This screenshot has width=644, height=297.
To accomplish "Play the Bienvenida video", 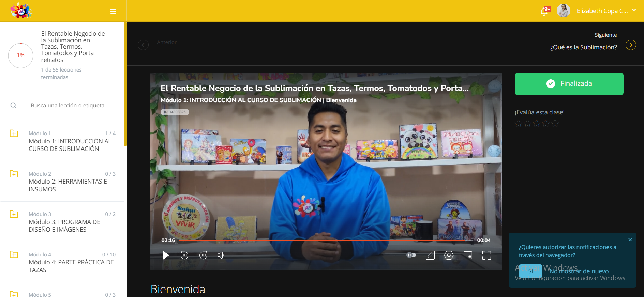I will 166,255.
